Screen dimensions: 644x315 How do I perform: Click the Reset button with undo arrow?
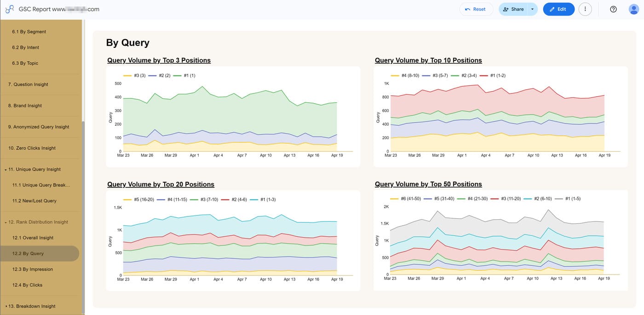coord(476,9)
